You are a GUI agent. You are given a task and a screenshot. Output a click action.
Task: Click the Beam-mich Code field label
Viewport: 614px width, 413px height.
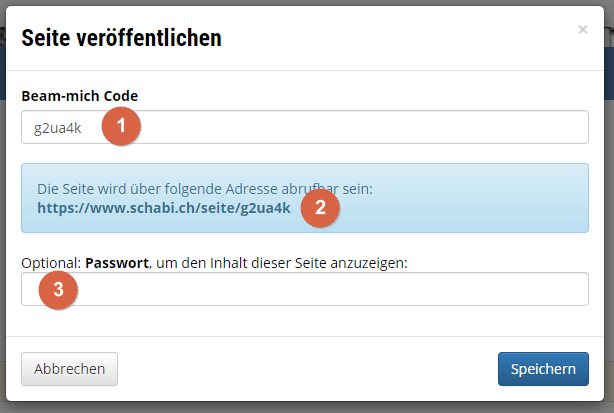coord(79,96)
